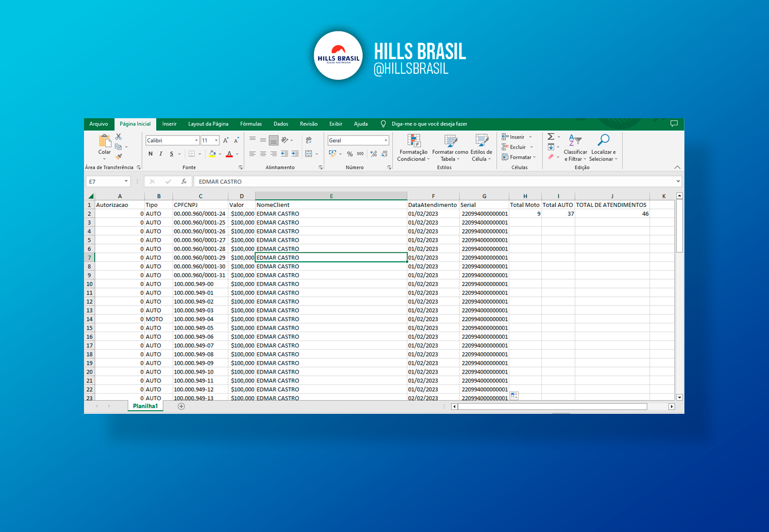Click the center alignment icon
This screenshot has width=769, height=532.
(262, 154)
